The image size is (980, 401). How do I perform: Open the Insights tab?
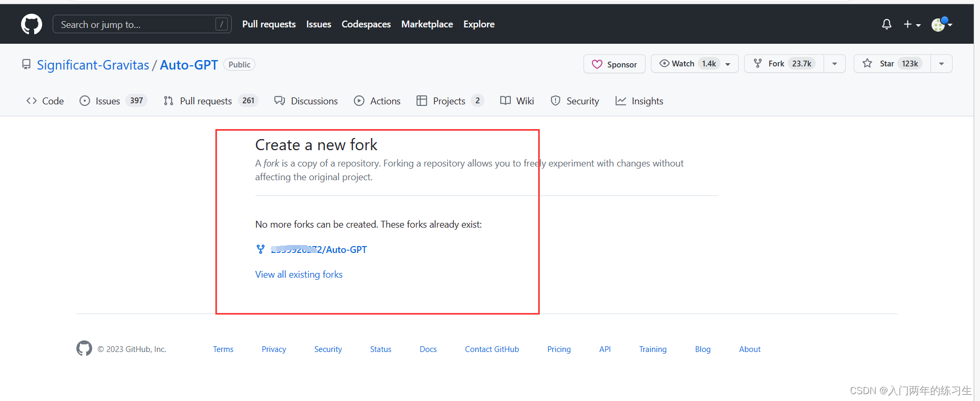click(x=639, y=101)
